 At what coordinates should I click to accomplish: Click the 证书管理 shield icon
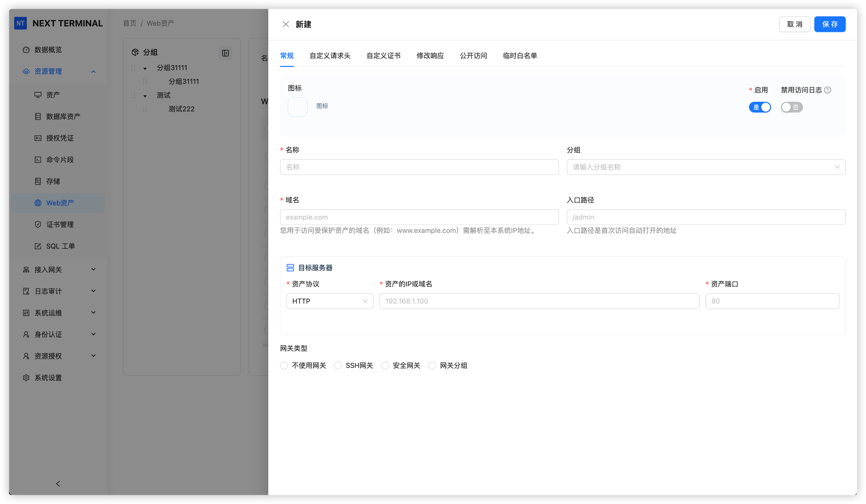38,224
